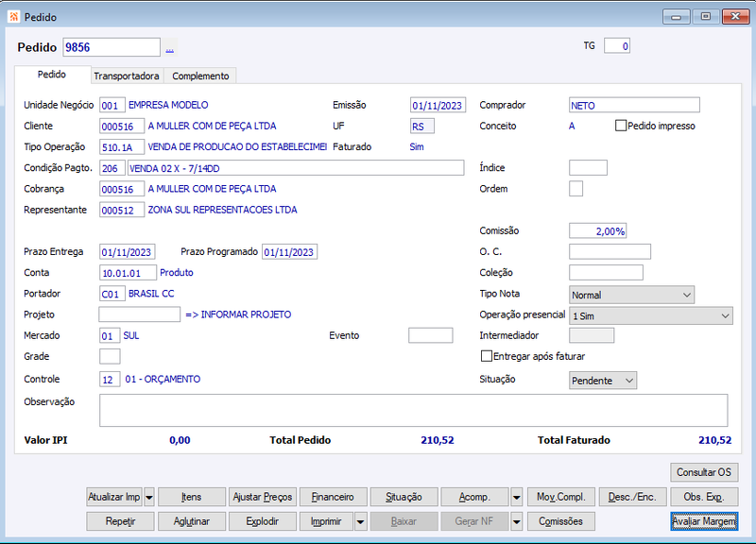Click the Coleção input field

(x=606, y=273)
